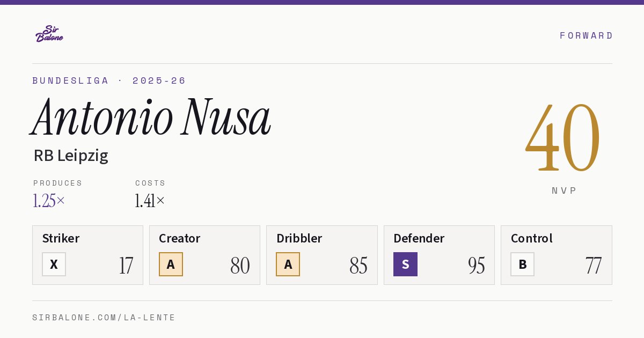Click the FORWARD position label

586,35
